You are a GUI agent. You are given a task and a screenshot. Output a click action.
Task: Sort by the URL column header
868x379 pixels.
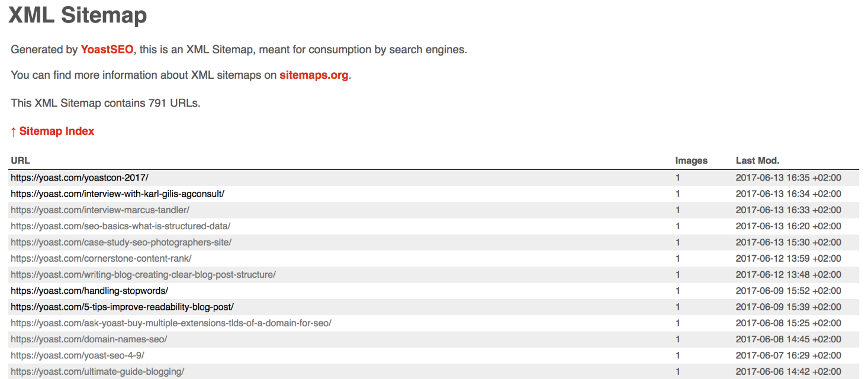click(x=20, y=160)
